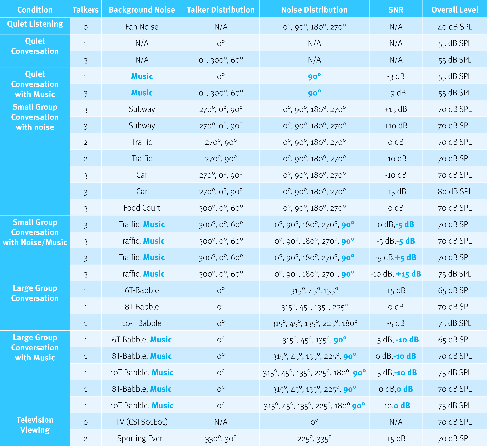Click the Condition column header
488x448 pixels.
tap(35, 10)
